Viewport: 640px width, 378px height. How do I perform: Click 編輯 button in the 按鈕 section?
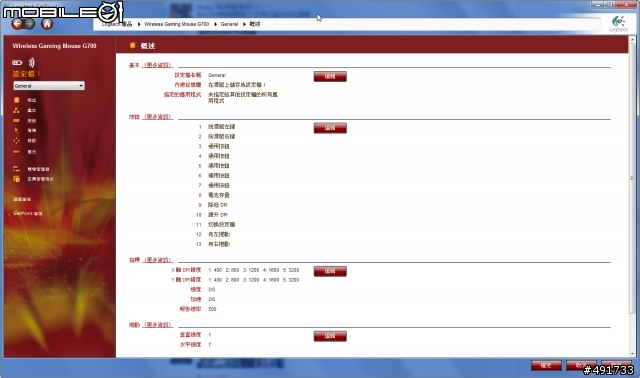pos(330,128)
